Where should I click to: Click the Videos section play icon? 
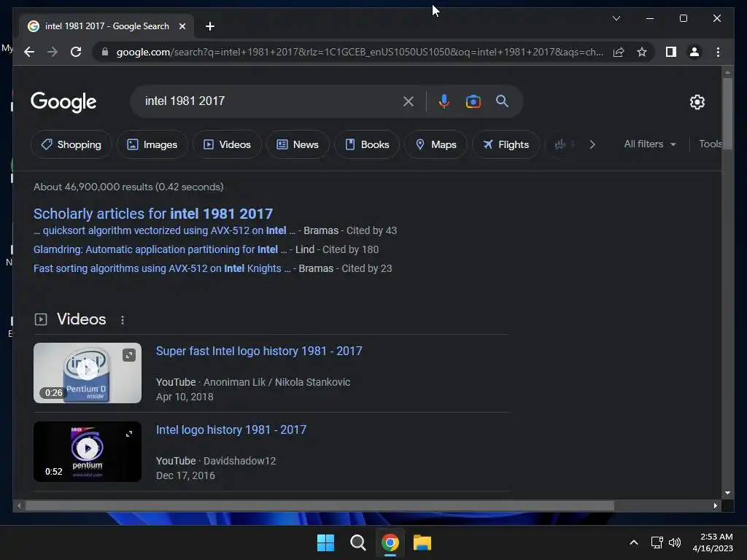[x=41, y=319]
